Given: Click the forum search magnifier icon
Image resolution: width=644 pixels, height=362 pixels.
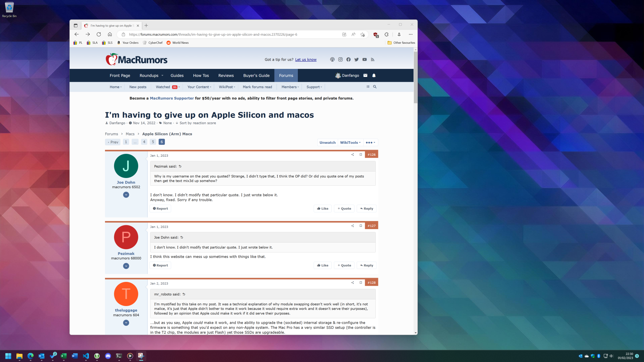Looking at the screenshot, I should (375, 87).
